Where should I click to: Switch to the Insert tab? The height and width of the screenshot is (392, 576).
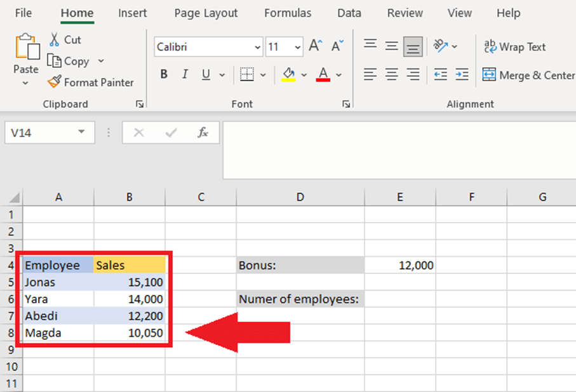point(132,13)
